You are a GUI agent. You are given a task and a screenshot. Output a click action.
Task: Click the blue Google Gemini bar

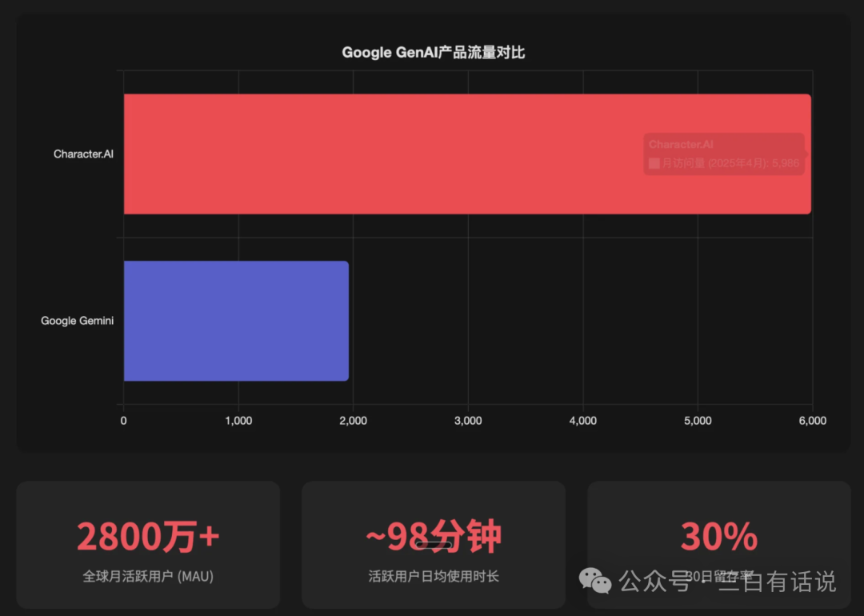[x=236, y=321]
